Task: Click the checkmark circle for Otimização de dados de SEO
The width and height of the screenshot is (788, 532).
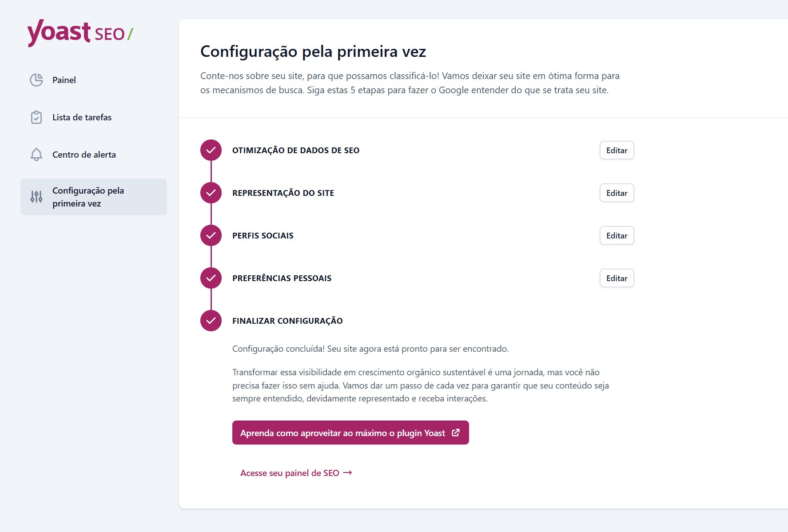Action: pos(211,150)
